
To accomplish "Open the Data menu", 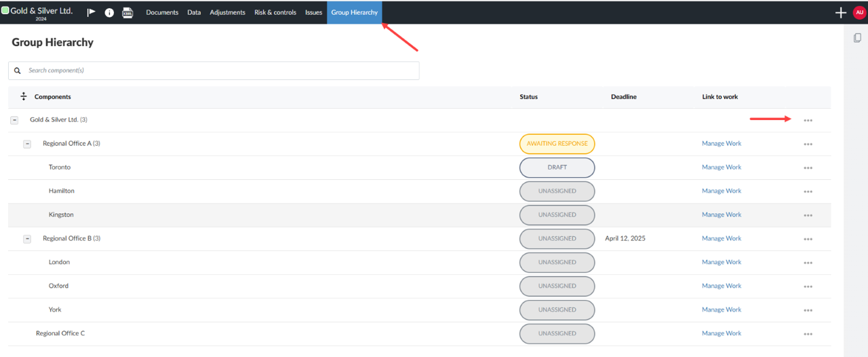I will point(194,12).
